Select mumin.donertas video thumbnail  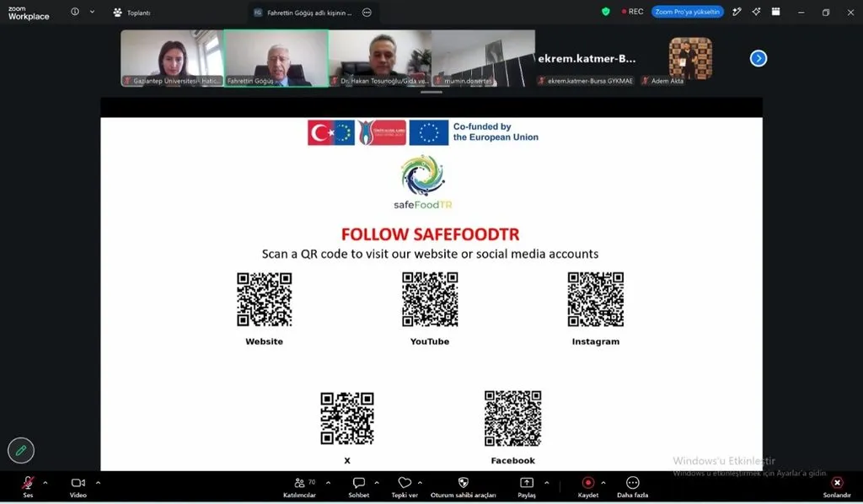coord(484,58)
